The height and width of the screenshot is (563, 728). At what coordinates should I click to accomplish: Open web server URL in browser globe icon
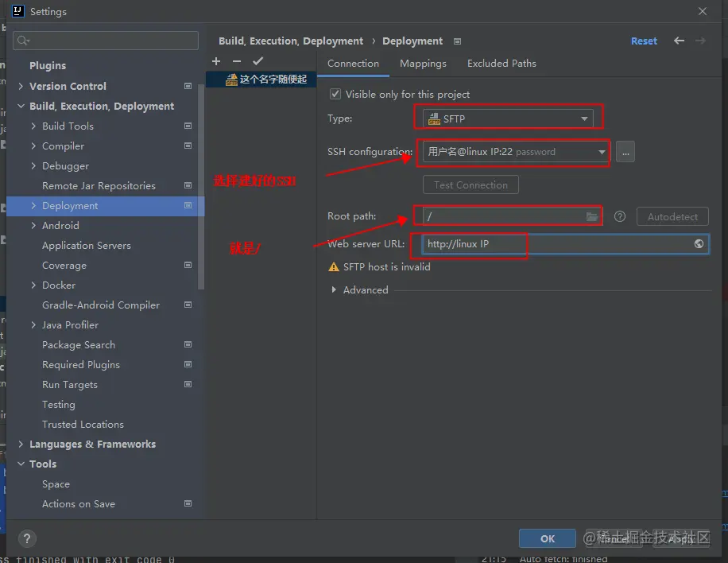699,244
